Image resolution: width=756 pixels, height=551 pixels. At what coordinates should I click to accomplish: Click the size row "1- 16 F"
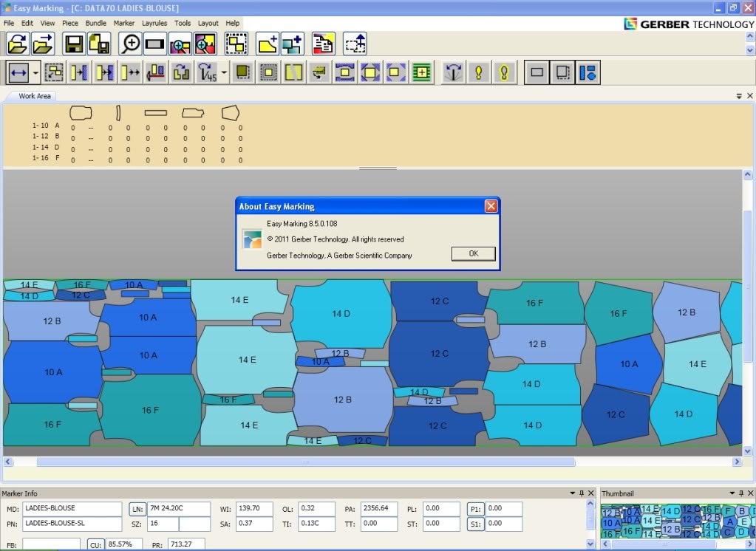pyautogui.click(x=46, y=158)
